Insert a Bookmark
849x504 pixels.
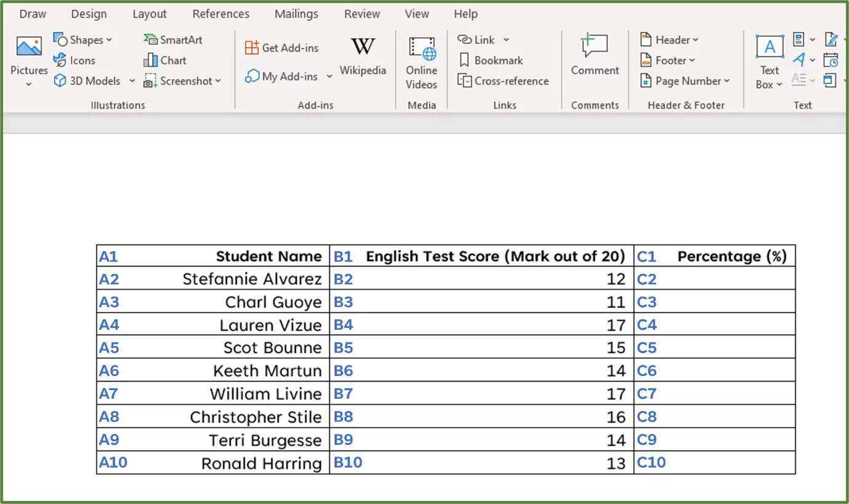491,60
